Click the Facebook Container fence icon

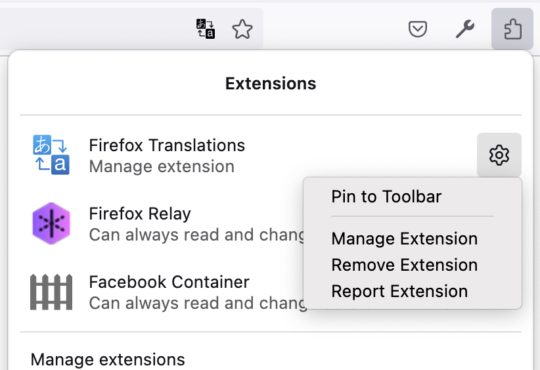[x=51, y=292]
